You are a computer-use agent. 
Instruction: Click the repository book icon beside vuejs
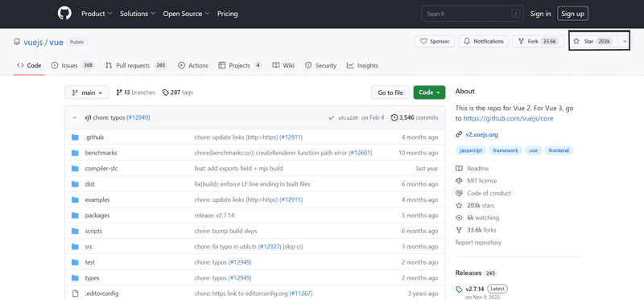click(x=17, y=42)
